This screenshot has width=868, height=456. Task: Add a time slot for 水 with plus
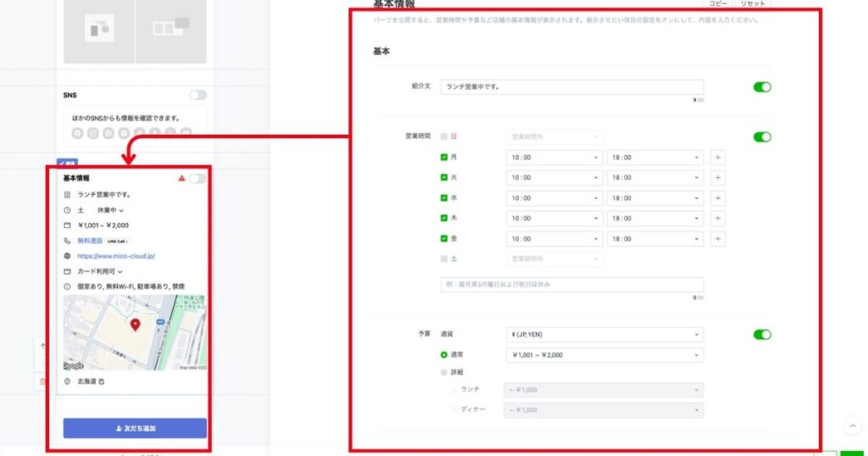[717, 198]
